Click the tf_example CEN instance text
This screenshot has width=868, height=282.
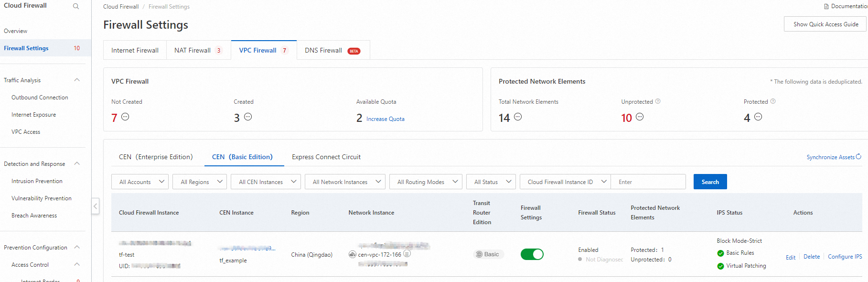(233, 260)
